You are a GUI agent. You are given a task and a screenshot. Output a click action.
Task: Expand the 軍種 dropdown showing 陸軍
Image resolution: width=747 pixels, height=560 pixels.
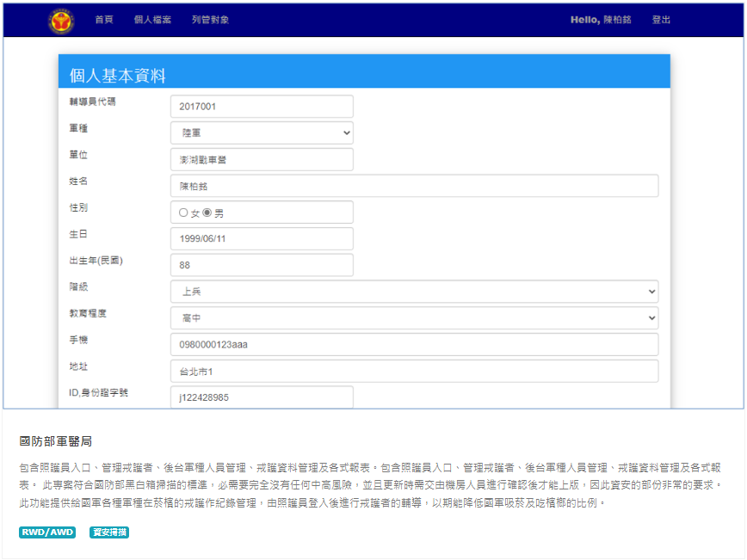coord(262,133)
